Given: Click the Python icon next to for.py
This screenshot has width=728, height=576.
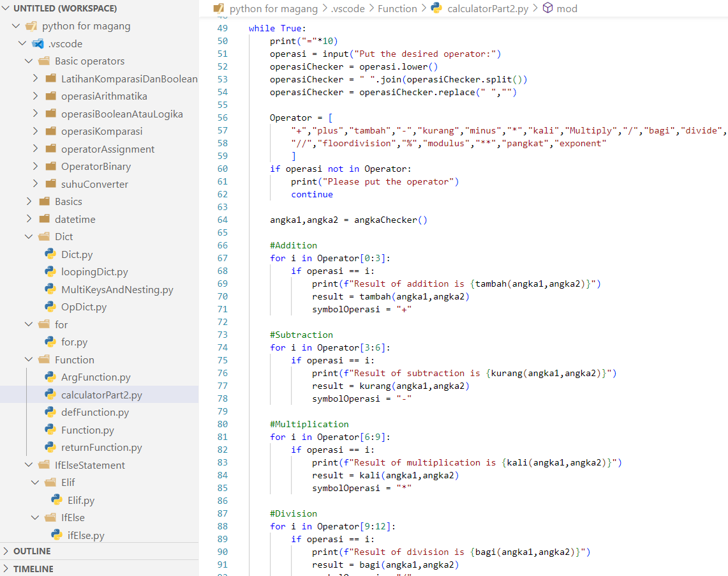Looking at the screenshot, I should pos(50,342).
